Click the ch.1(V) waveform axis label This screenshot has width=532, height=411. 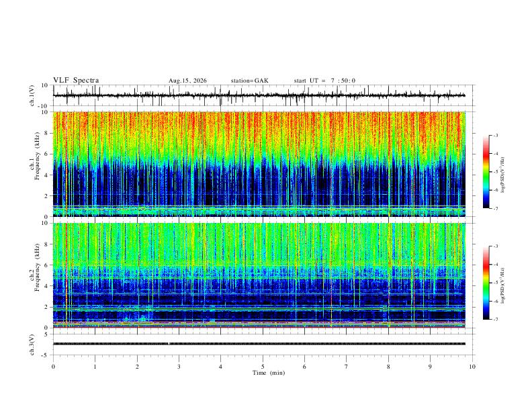(32, 95)
